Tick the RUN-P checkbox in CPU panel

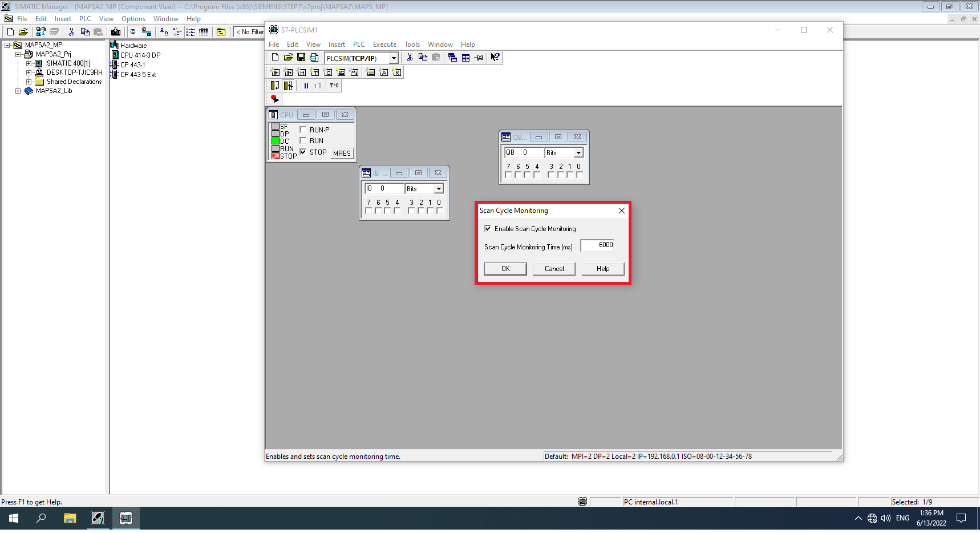(x=303, y=130)
